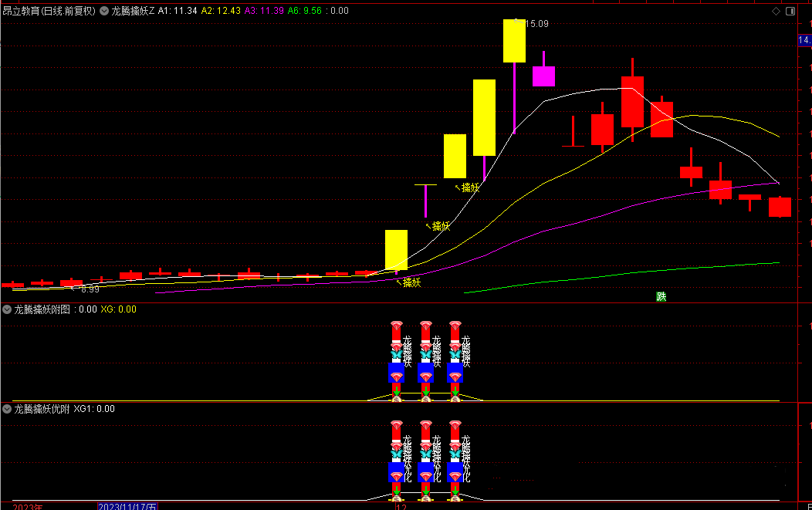Screen dimensions: 812x510
Task: Click the blue highlighted price on right axis
Action: (x=804, y=39)
